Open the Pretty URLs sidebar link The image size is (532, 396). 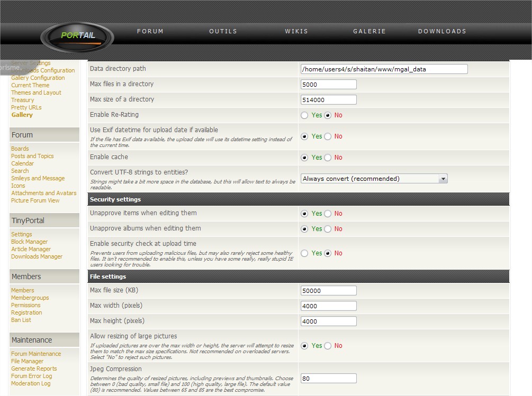pyautogui.click(x=26, y=107)
